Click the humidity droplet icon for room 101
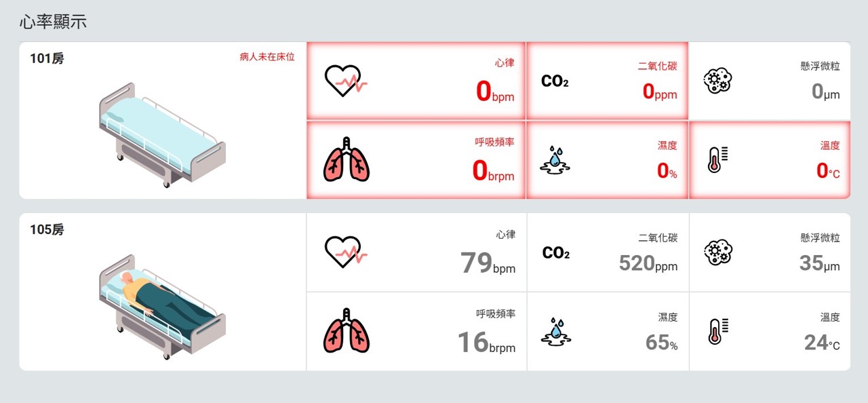868x403 pixels. pos(555,159)
